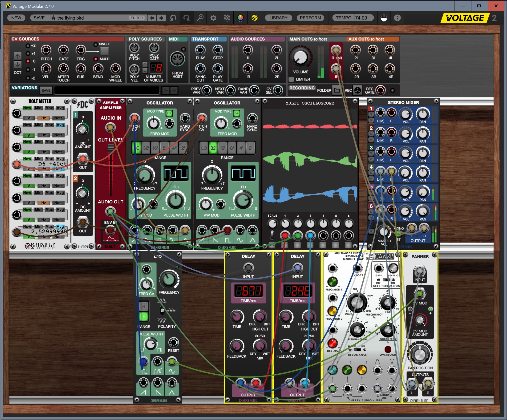507x420 pixels.
Task: Open the LIBRARY panel
Action: (x=278, y=18)
